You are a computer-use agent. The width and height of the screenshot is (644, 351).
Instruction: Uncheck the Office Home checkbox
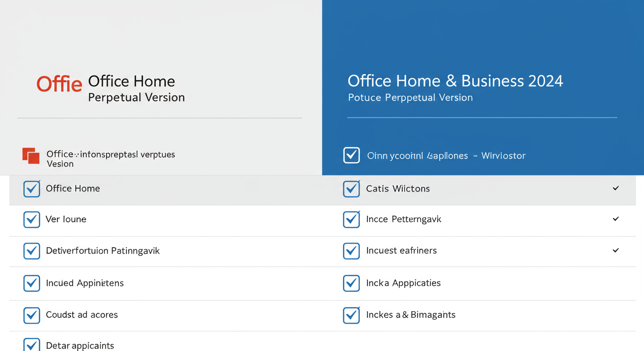32,189
